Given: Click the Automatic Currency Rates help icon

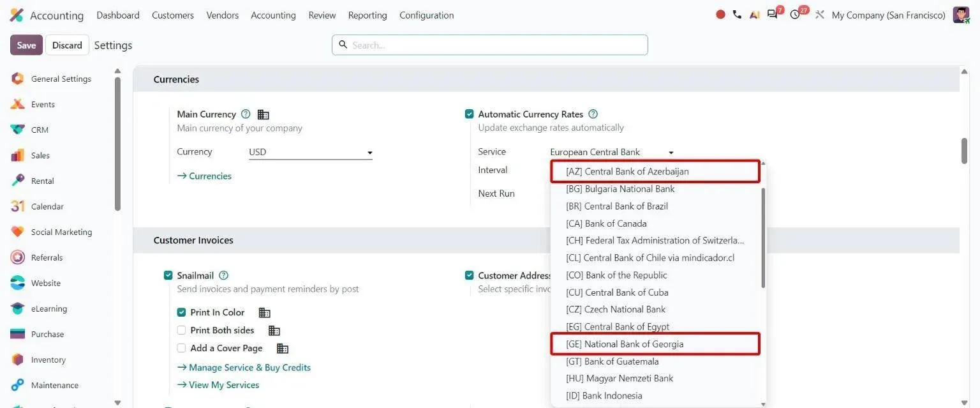Looking at the screenshot, I should coord(593,114).
